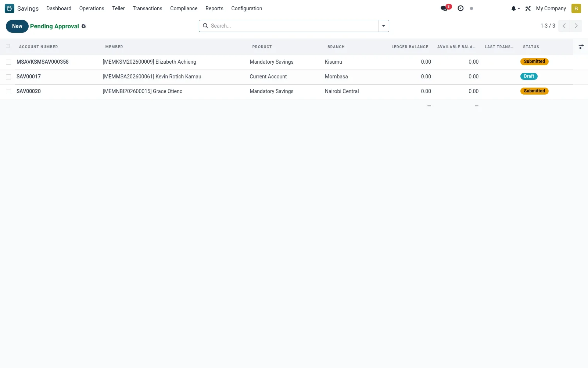
Task: Go to previous page of records
Action: click(564, 26)
